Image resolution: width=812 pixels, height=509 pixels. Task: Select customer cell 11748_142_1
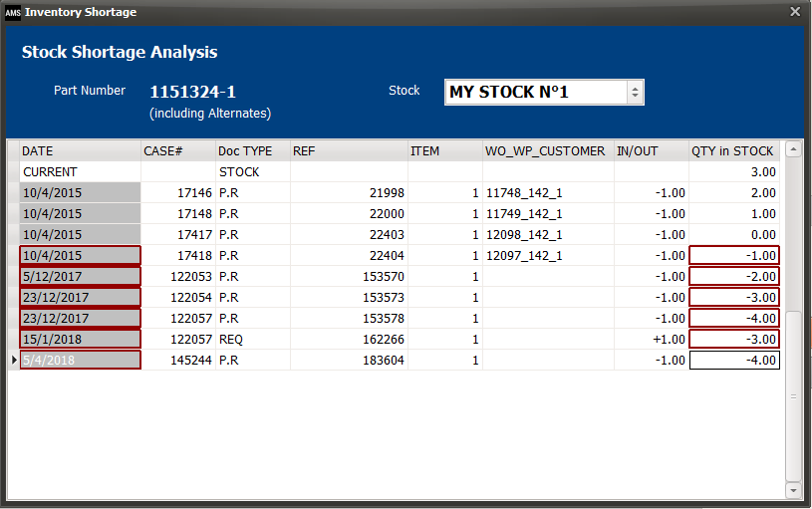548,192
